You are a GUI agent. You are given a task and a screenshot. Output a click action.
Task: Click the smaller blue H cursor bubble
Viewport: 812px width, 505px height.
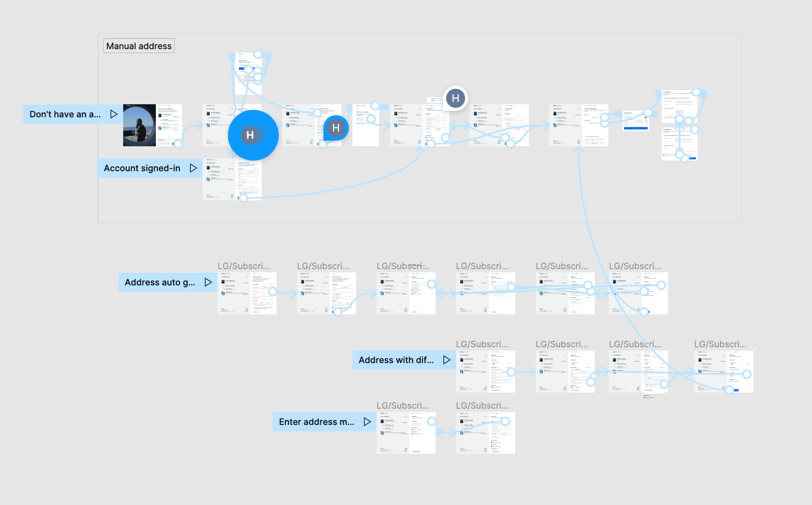(336, 128)
